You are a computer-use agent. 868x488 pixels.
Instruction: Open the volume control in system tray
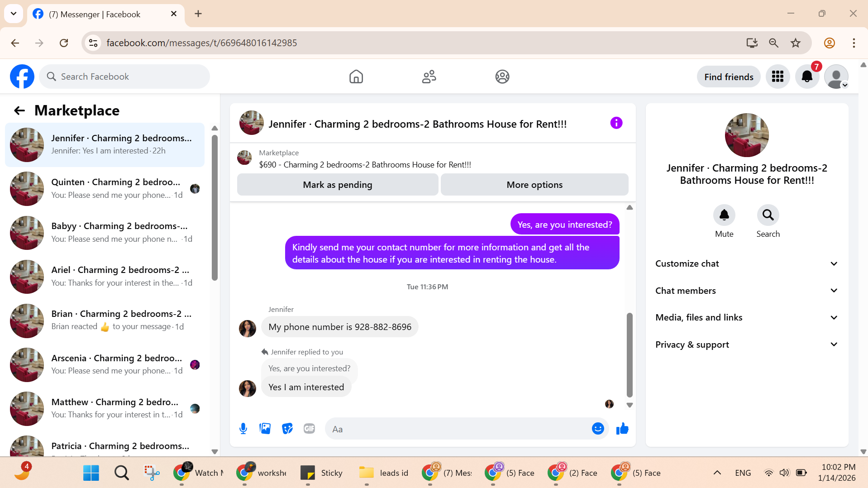(784, 473)
